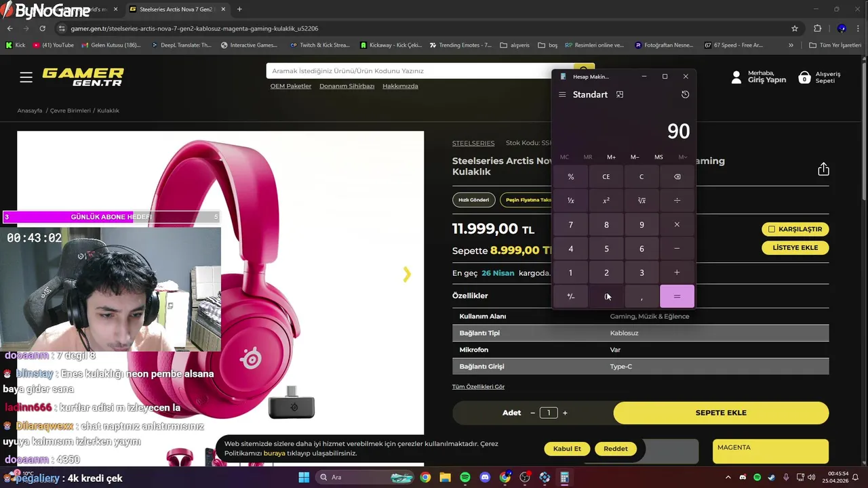Click the reciprocal 1/x key
This screenshot has height=488, width=868.
pyautogui.click(x=571, y=201)
